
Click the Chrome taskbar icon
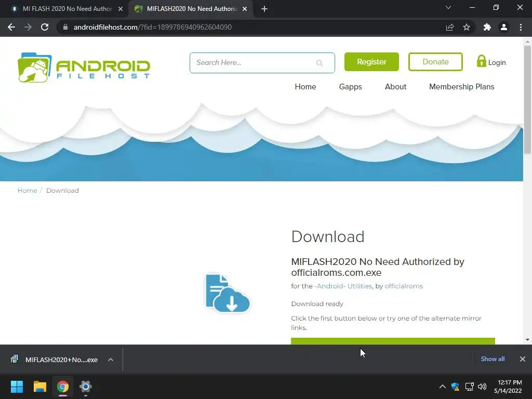click(x=63, y=387)
